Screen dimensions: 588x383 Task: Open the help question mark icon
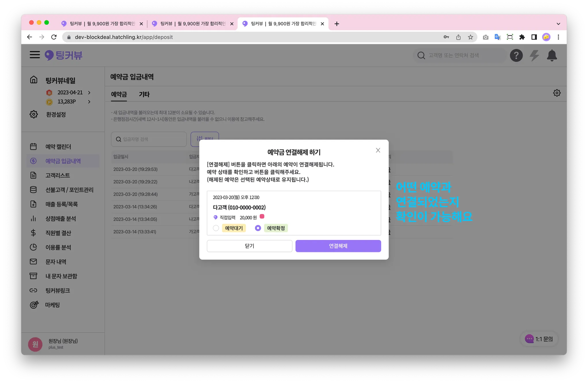(x=516, y=55)
